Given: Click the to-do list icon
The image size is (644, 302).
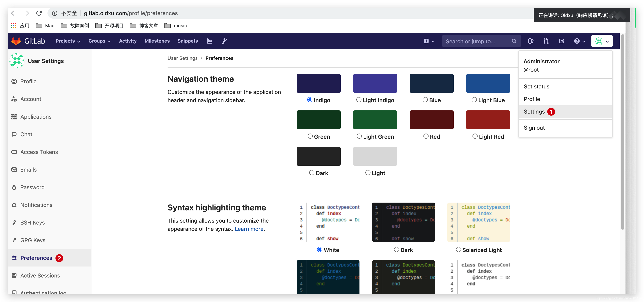Looking at the screenshot, I should pos(561,41).
